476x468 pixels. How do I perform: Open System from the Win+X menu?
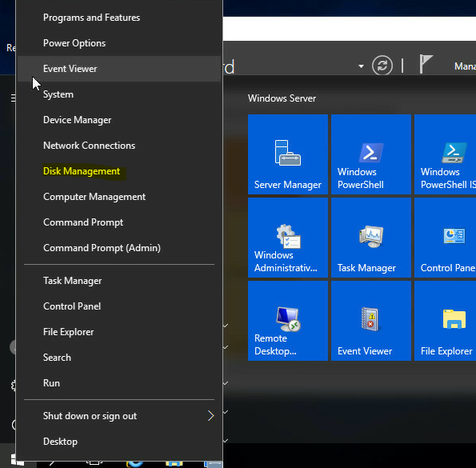pyautogui.click(x=119, y=94)
